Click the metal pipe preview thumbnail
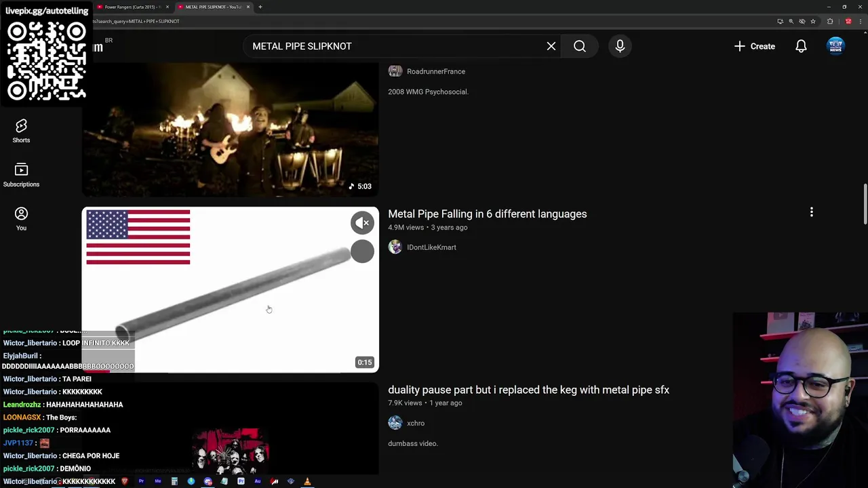This screenshot has width=868, height=488. [x=230, y=290]
